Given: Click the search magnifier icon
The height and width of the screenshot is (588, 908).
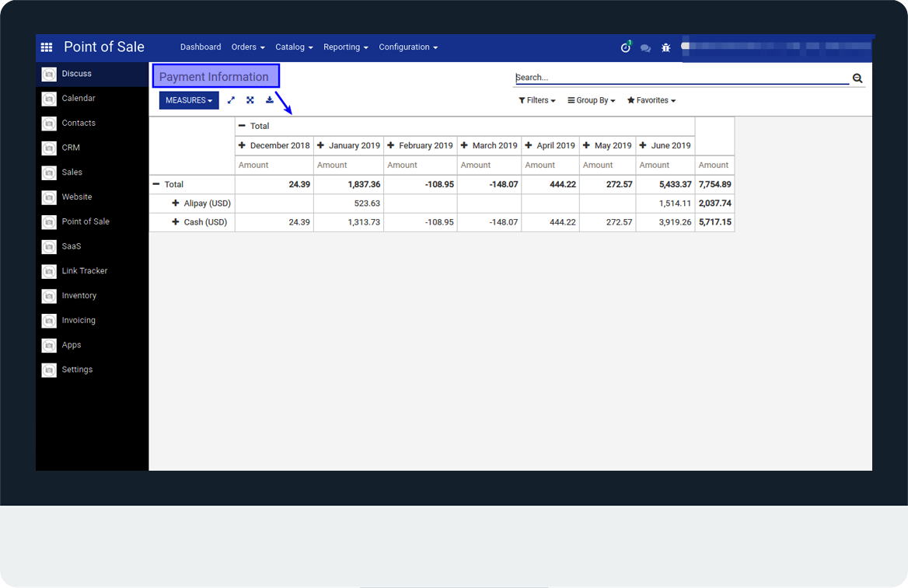Looking at the screenshot, I should [x=857, y=78].
